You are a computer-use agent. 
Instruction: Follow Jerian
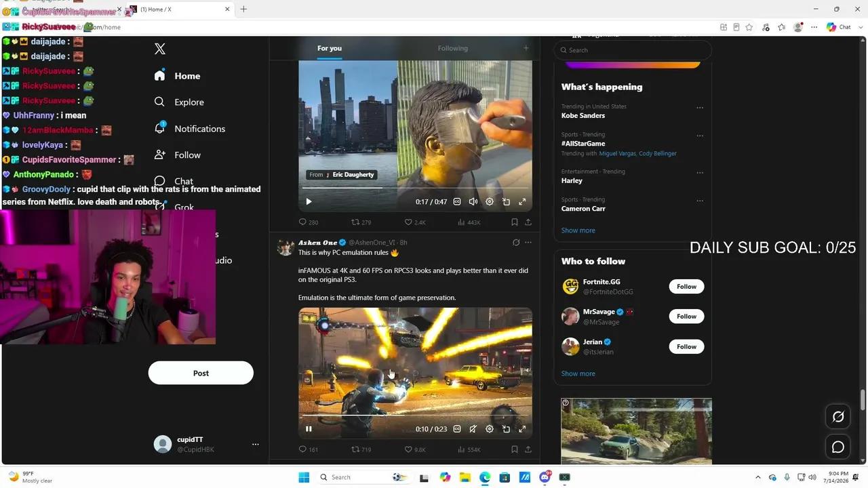686,346
